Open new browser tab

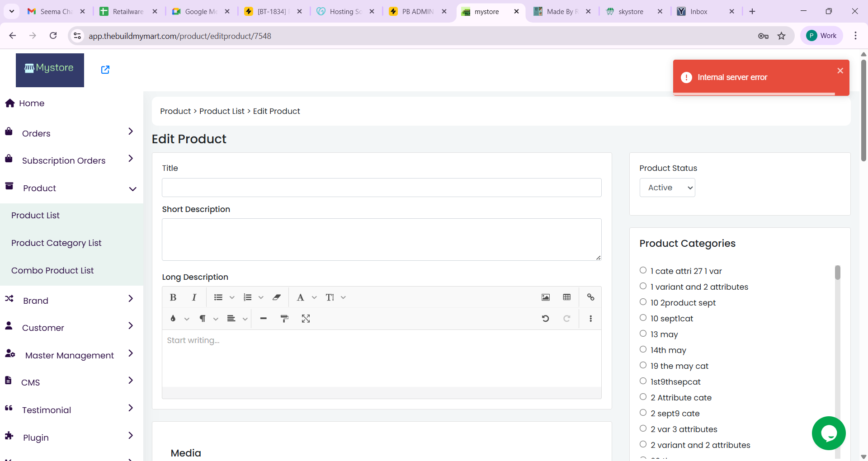click(752, 11)
